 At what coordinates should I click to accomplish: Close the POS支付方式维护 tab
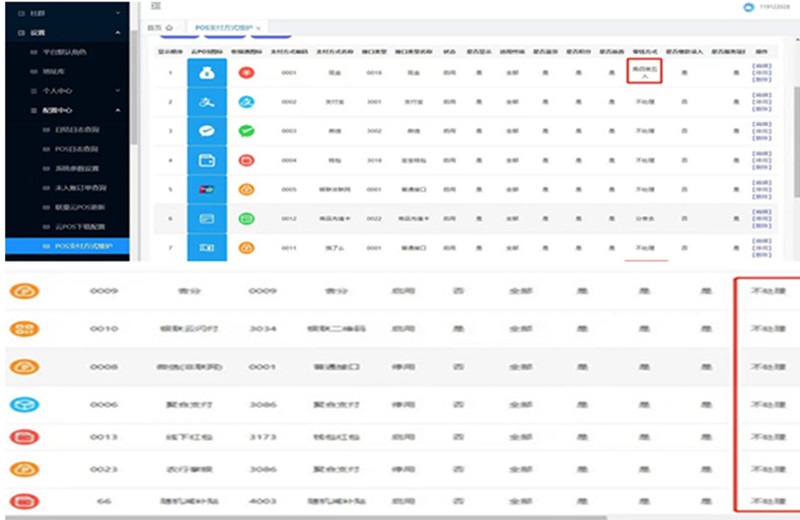pos(258,27)
